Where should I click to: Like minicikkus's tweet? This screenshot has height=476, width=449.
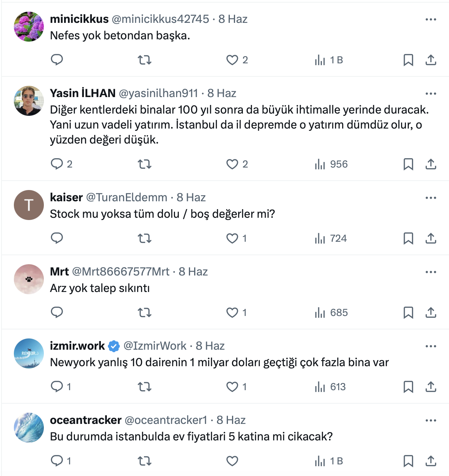click(232, 60)
